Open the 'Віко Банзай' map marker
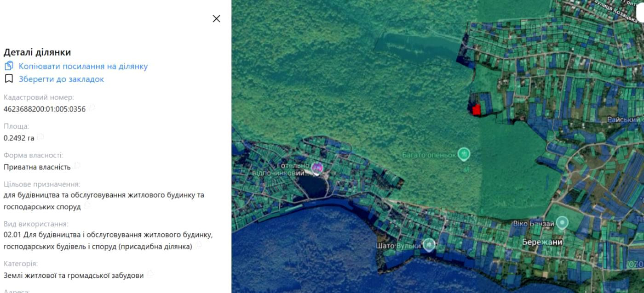Image resolution: width=644 pixels, height=293 pixels. tap(562, 223)
